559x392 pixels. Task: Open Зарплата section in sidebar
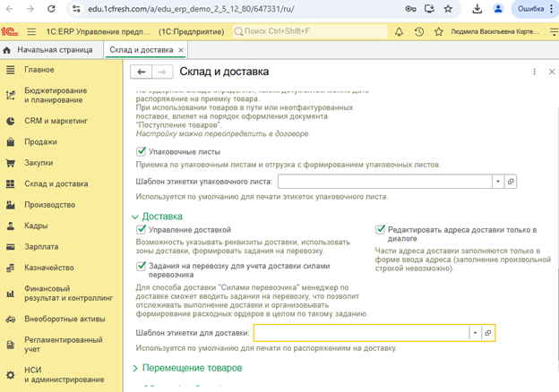(41, 247)
